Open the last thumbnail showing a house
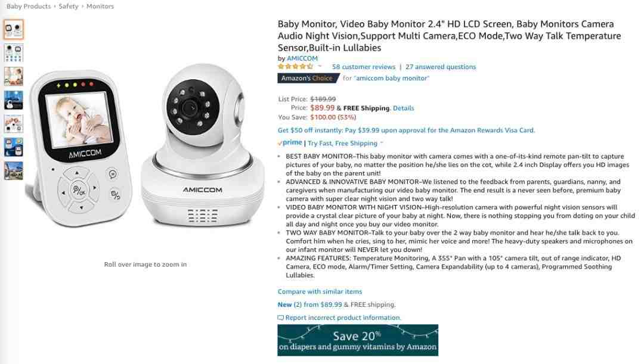 (14, 171)
